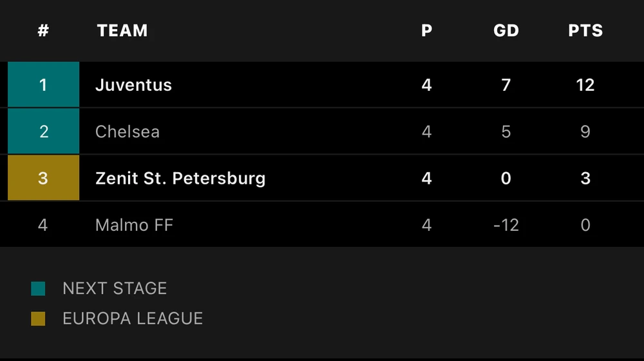Click the GD column header
Viewport: 644px width, 361px height.
[506, 30]
